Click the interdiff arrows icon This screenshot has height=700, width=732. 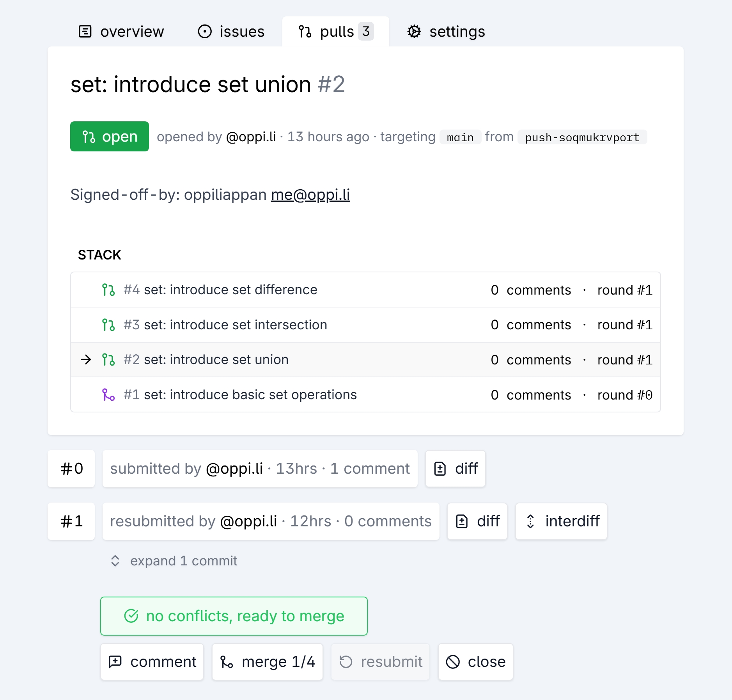(x=530, y=522)
